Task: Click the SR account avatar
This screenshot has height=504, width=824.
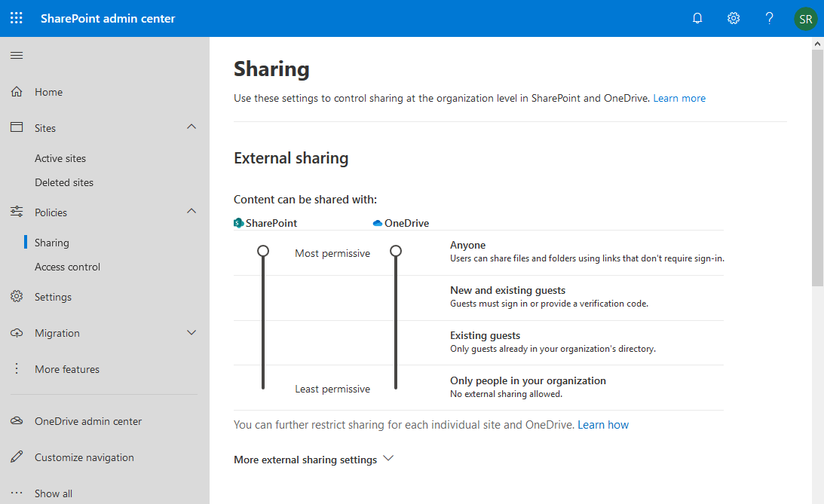Action: tap(805, 18)
